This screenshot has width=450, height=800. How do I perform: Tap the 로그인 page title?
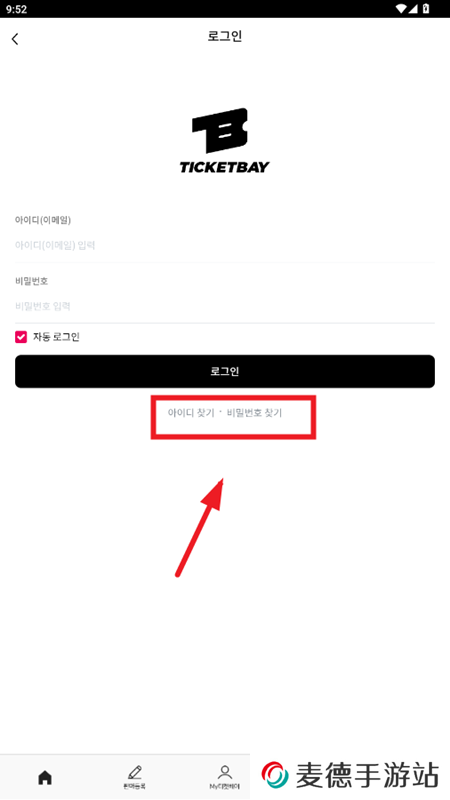(225, 36)
